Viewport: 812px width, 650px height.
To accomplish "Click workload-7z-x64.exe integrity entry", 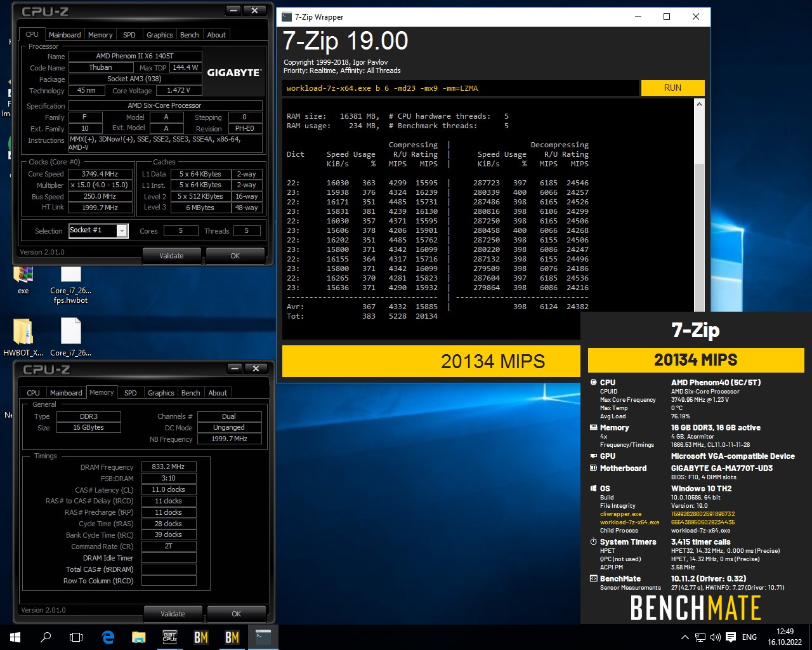I will point(629,522).
